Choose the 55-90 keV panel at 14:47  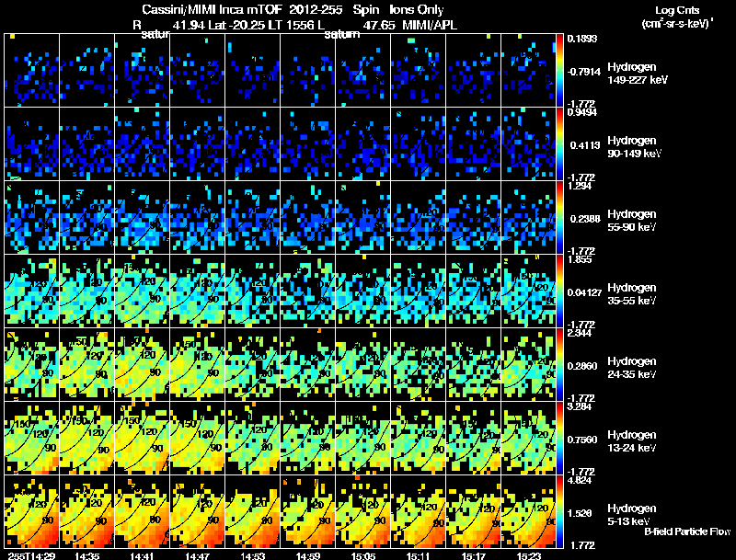[198, 218]
